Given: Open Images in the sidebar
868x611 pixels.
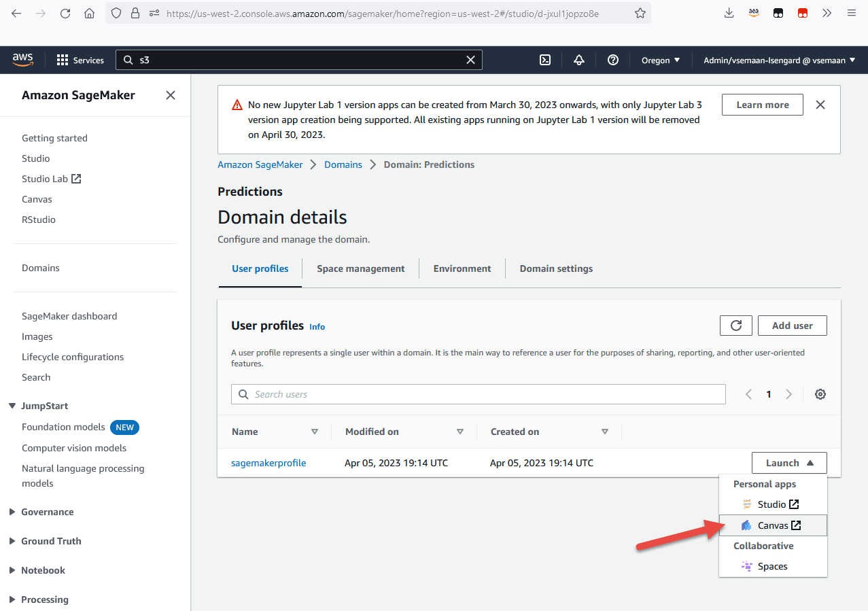Looking at the screenshot, I should 37,336.
